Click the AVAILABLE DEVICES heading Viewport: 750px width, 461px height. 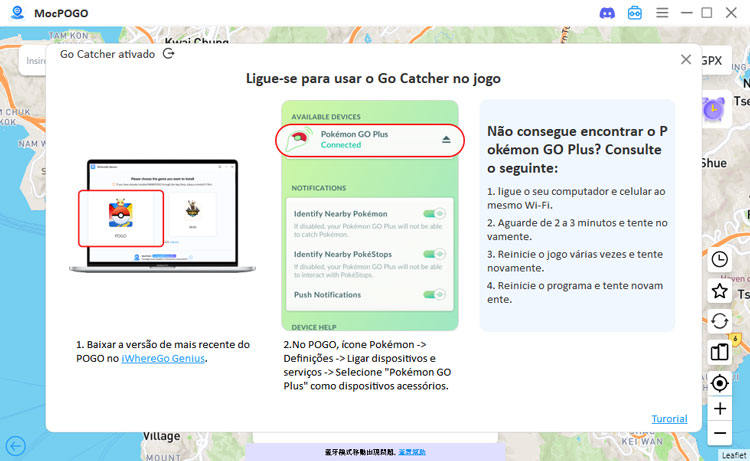coord(326,117)
